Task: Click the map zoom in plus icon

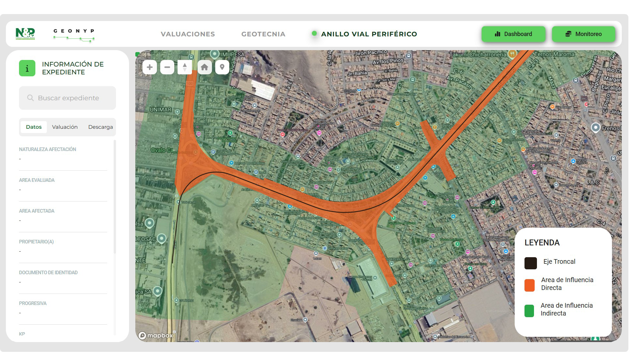Action: tap(150, 67)
